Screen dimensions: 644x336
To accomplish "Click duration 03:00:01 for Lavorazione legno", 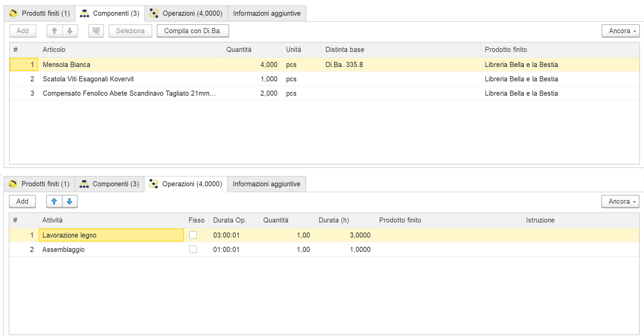I will coord(234,235).
